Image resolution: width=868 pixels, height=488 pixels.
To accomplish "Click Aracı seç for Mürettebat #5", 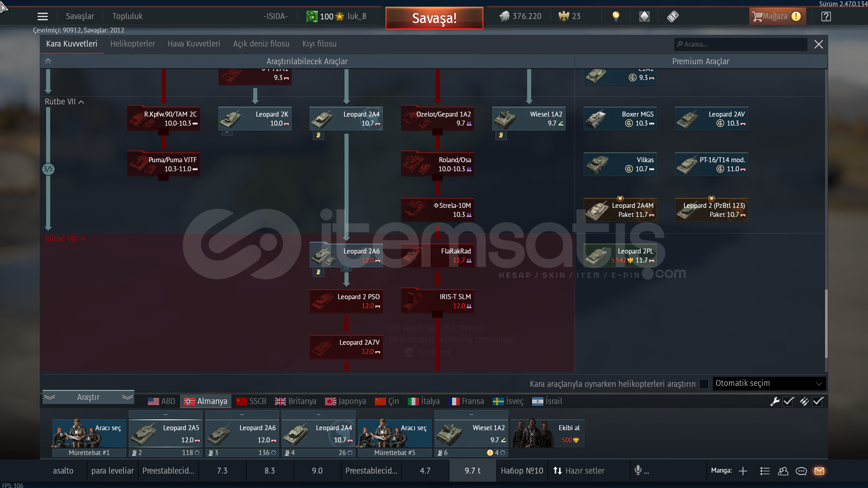I will coord(395,433).
